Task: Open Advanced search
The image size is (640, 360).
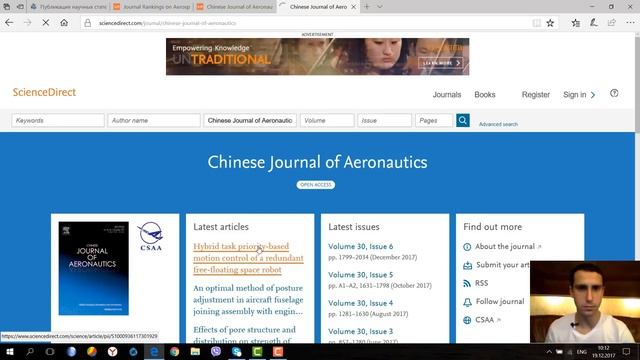Action: (x=498, y=124)
